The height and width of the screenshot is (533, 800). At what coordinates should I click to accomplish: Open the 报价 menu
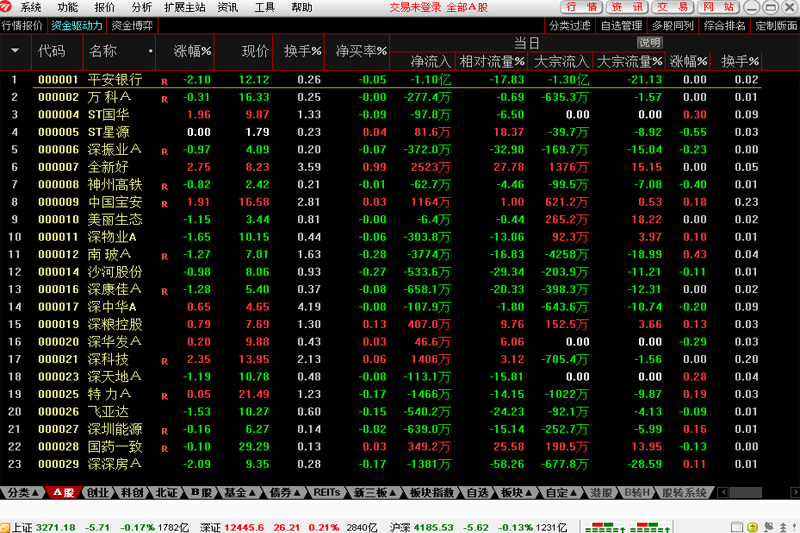tap(105, 7)
